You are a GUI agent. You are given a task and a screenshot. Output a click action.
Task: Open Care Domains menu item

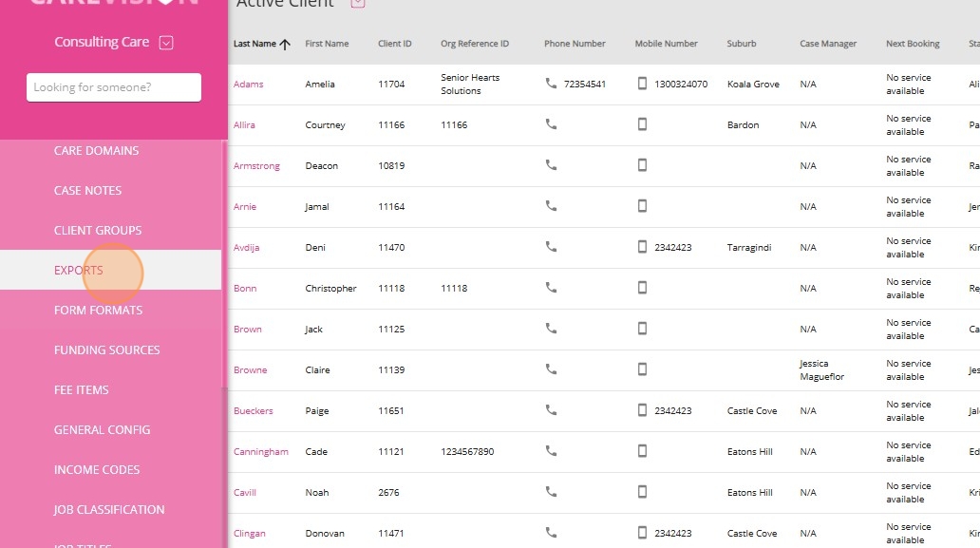tap(96, 151)
